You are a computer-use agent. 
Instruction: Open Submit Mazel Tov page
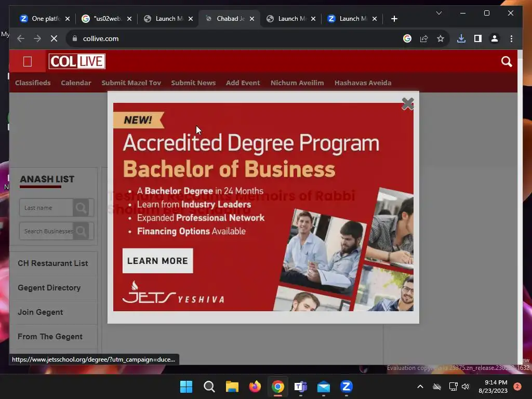pos(131,83)
